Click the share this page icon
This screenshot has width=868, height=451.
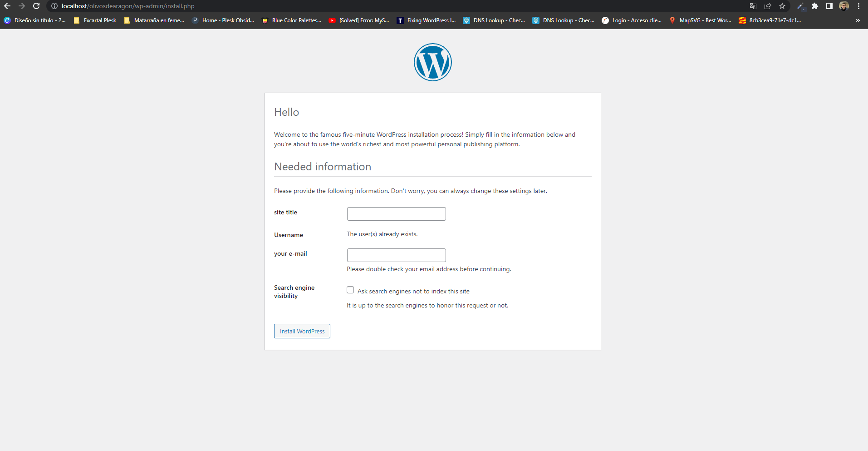pos(768,6)
